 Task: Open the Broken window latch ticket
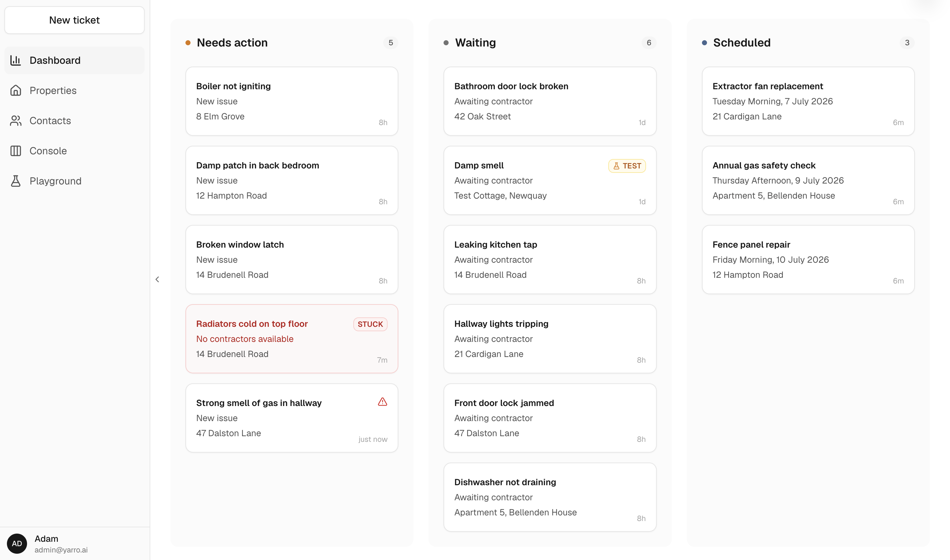click(x=292, y=260)
